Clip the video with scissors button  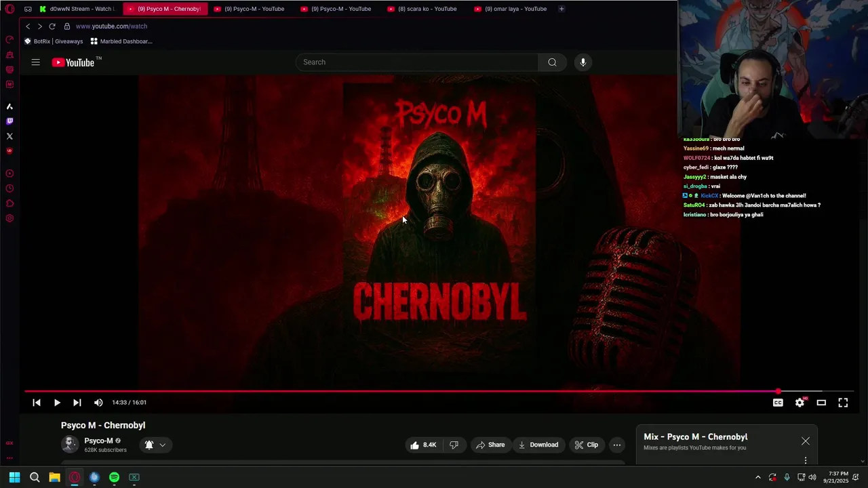[587, 445]
